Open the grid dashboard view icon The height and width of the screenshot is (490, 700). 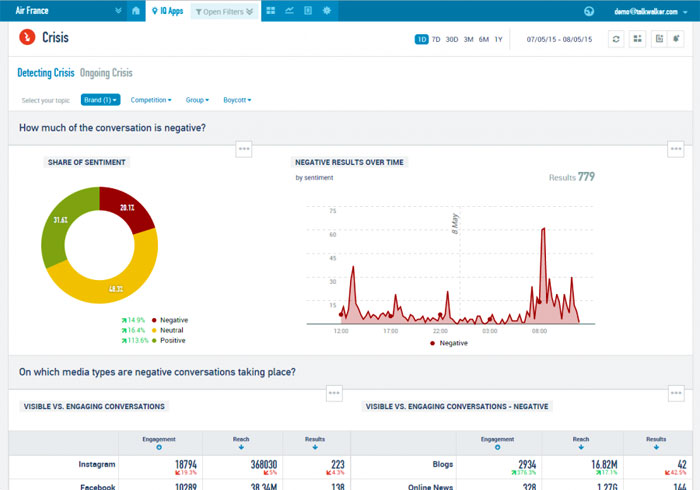(x=271, y=11)
